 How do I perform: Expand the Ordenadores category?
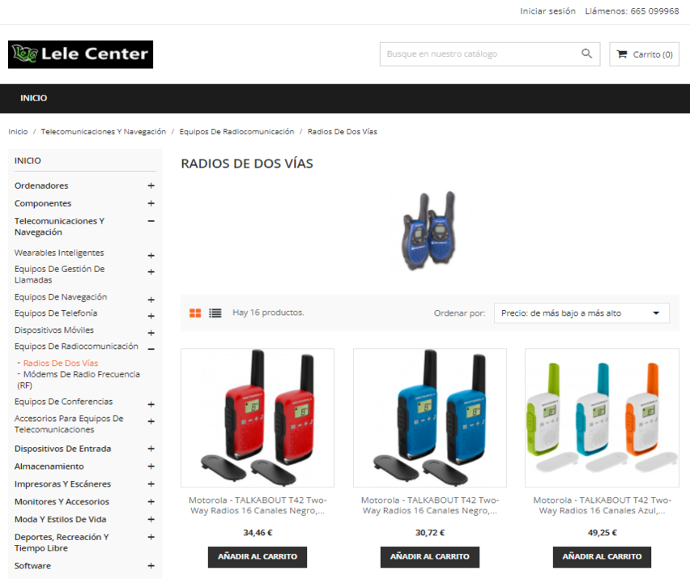(151, 186)
